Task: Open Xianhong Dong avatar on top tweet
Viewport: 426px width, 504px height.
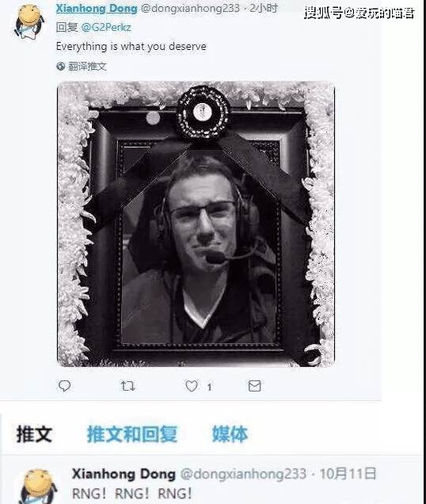Action: (x=29, y=22)
